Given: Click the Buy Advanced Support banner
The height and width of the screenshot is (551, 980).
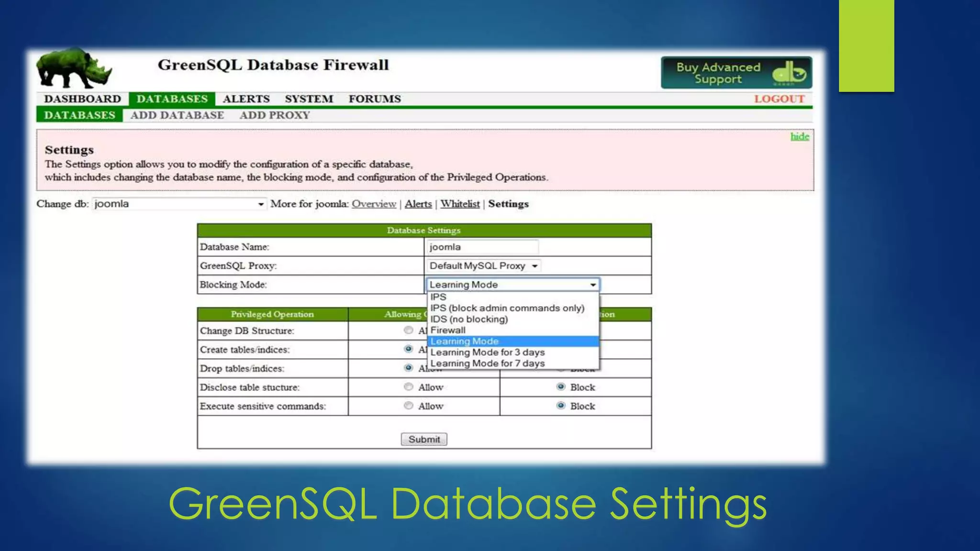Looking at the screenshot, I should [736, 73].
